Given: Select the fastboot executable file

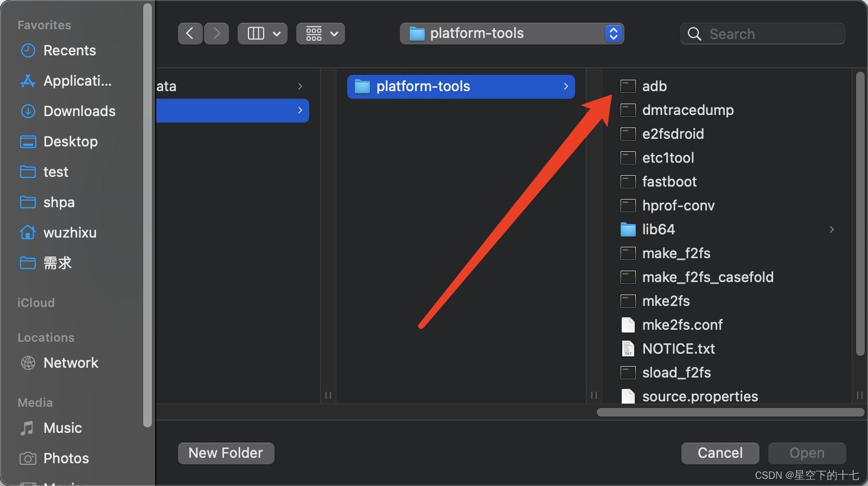Looking at the screenshot, I should point(669,182).
